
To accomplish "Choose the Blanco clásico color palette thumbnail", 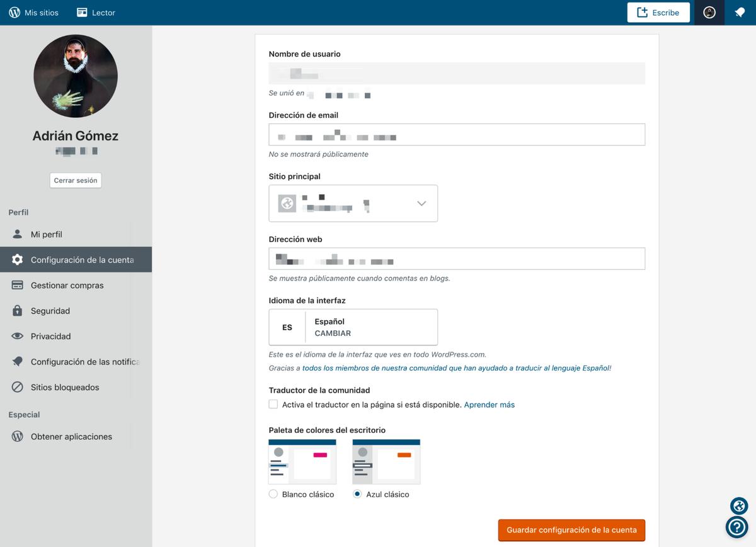I will coord(302,462).
